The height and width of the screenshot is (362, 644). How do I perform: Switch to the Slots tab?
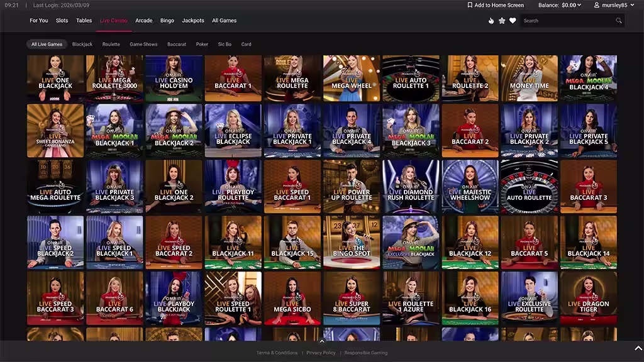point(62,21)
